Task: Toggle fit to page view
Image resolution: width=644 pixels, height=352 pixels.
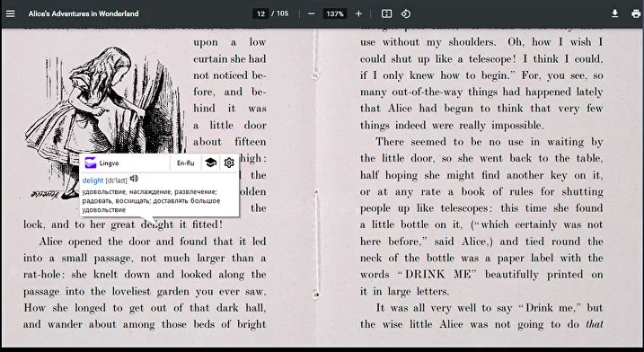Action: 386,13
